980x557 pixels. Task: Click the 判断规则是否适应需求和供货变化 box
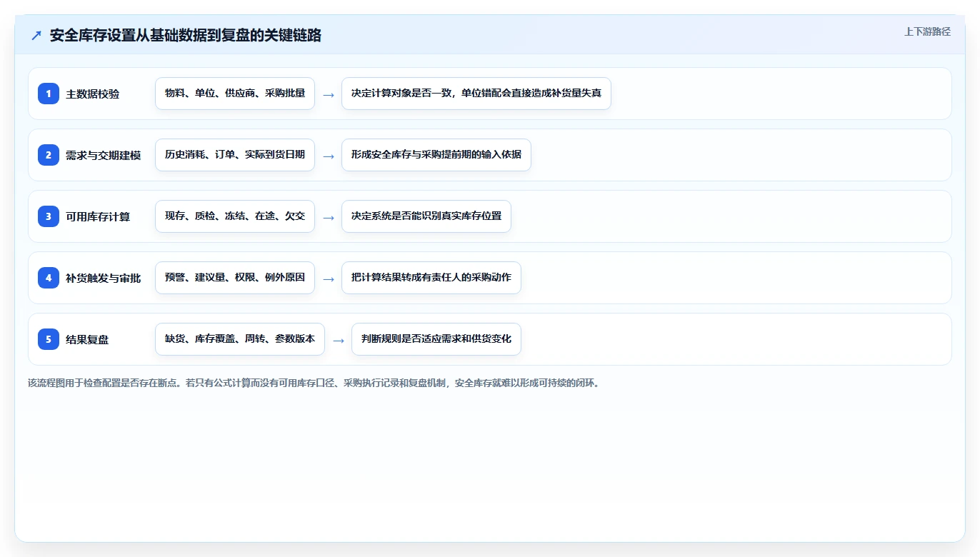tap(436, 339)
